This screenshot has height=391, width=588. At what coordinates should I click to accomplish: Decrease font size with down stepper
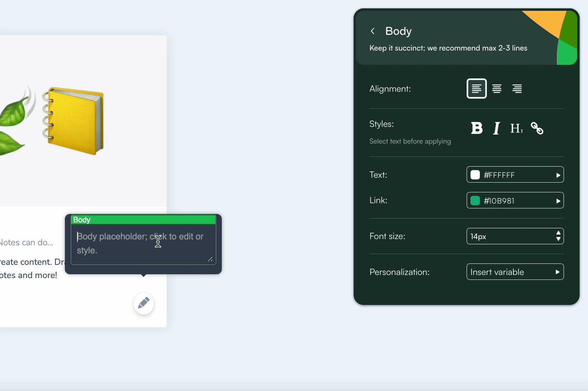(558, 239)
